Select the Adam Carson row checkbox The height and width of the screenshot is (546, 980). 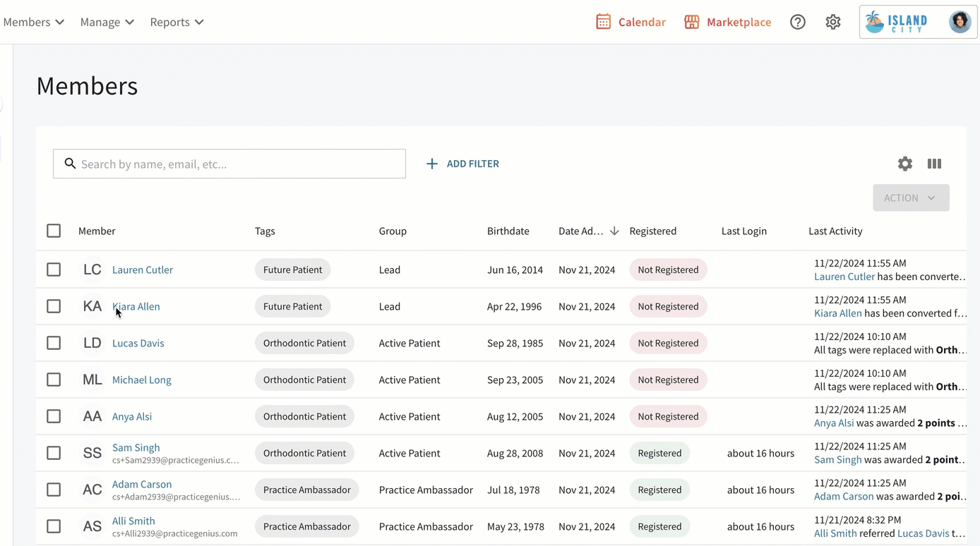(54, 490)
